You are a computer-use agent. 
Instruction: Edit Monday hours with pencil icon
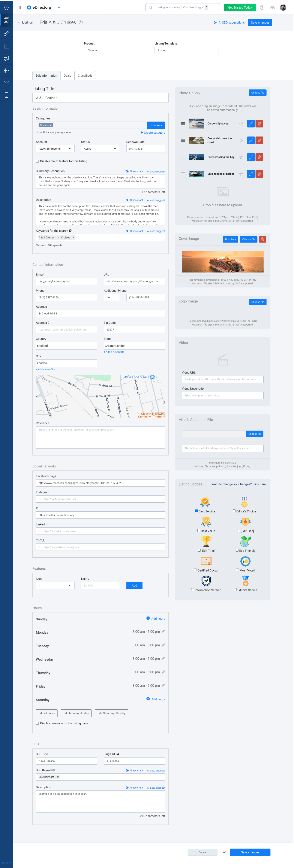click(x=163, y=631)
